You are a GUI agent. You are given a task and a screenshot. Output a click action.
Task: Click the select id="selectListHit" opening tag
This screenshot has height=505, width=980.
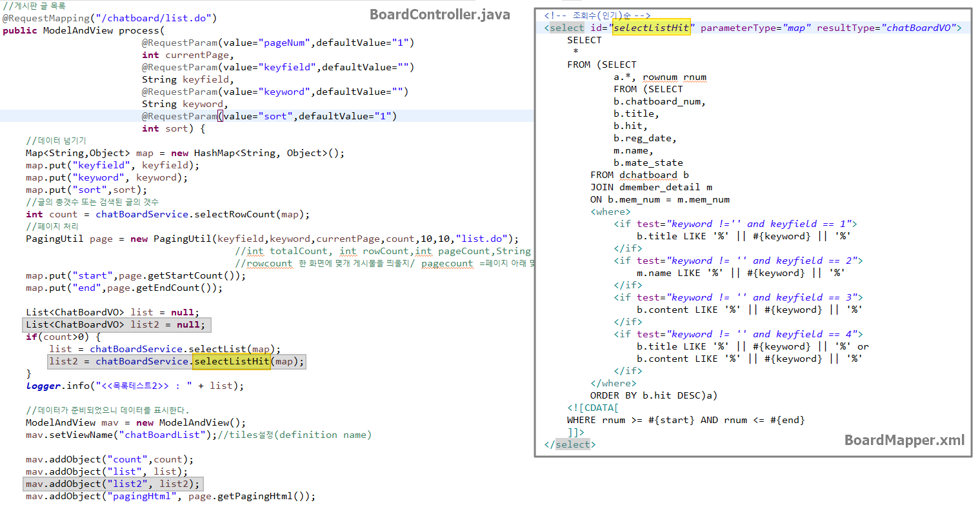[x=753, y=28]
